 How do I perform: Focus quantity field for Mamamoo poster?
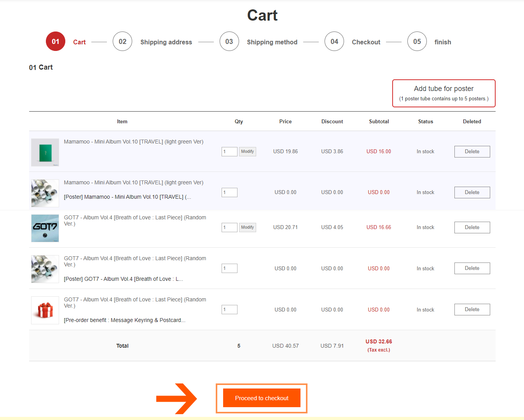pyautogui.click(x=229, y=192)
